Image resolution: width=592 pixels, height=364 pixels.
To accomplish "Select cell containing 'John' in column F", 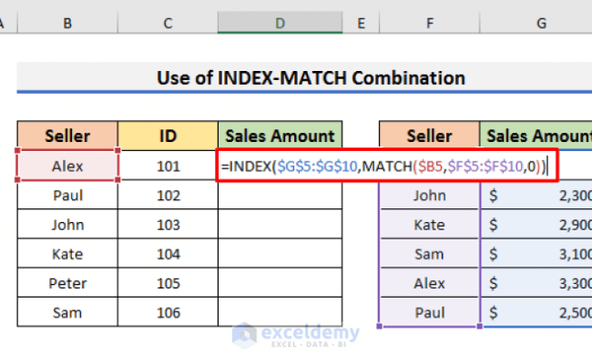I will (429, 195).
